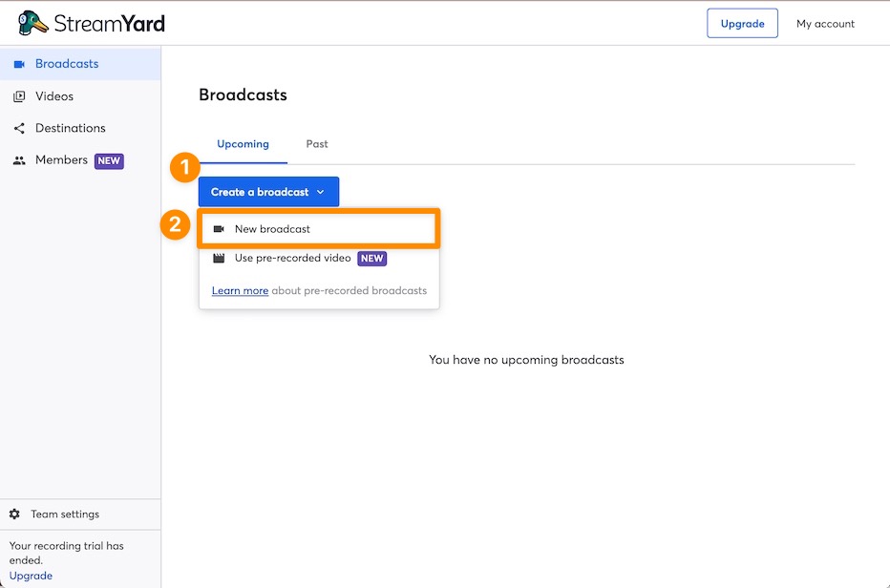Viewport: 890px width, 588px height.
Task: Click the Upgrade link under trial notice
Action: pyautogui.click(x=31, y=576)
